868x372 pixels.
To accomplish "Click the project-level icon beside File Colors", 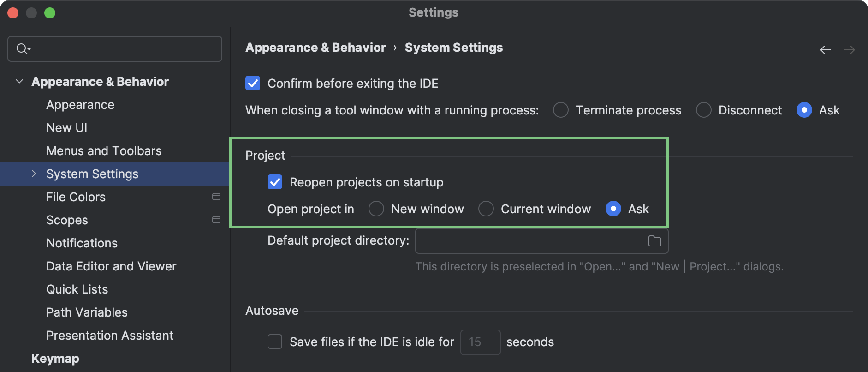I will 216,196.
